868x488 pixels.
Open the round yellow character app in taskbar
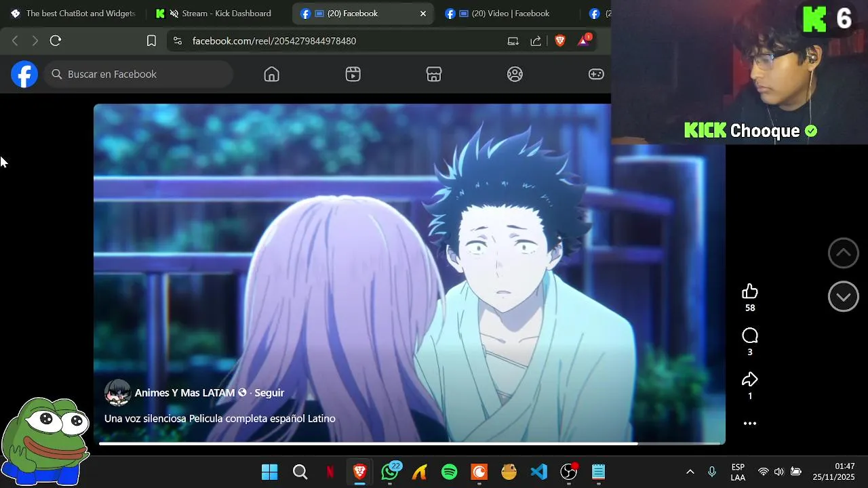(x=509, y=472)
